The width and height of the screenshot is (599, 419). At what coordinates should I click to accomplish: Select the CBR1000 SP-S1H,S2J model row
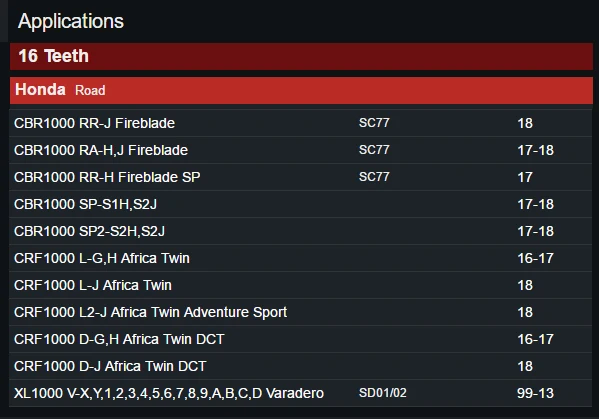pyautogui.click(x=301, y=204)
